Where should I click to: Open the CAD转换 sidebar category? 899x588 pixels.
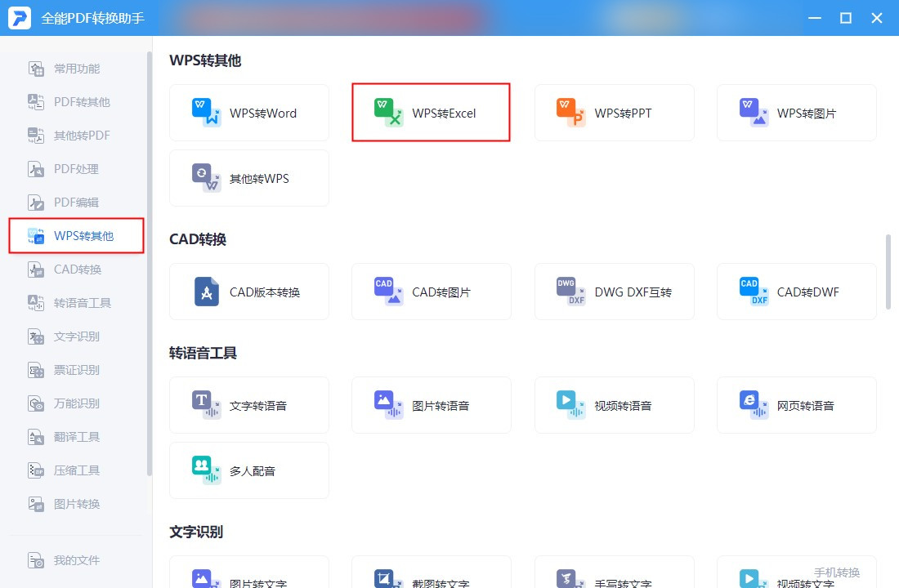point(76,269)
